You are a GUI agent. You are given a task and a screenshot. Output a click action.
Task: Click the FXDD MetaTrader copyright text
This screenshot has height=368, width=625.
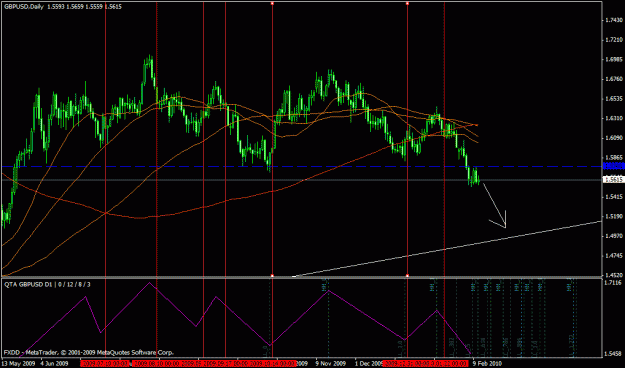coord(88,353)
